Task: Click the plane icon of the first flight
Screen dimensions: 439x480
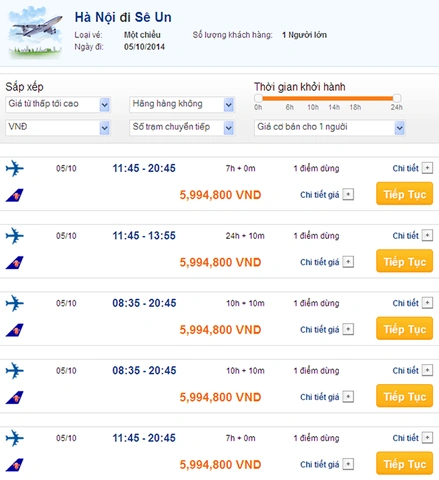Action: coord(15,168)
